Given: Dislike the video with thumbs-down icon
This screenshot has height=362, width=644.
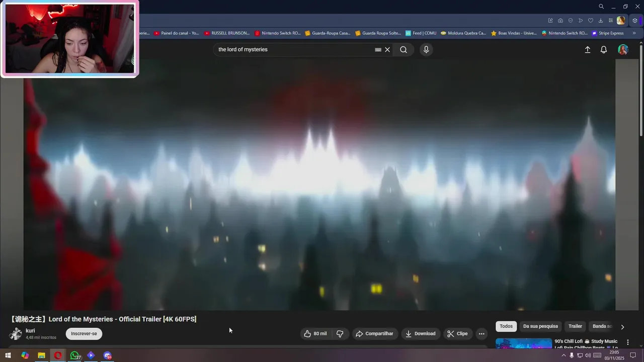Looking at the screenshot, I should point(340,334).
